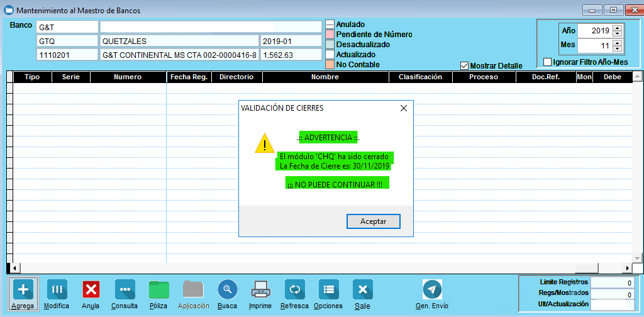Click the Refresca refresh icon

coord(294,289)
